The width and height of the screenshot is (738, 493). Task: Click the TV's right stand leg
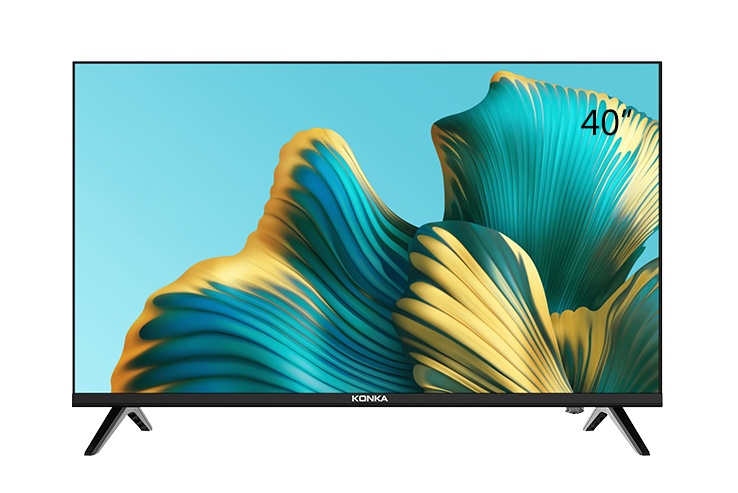617,431
